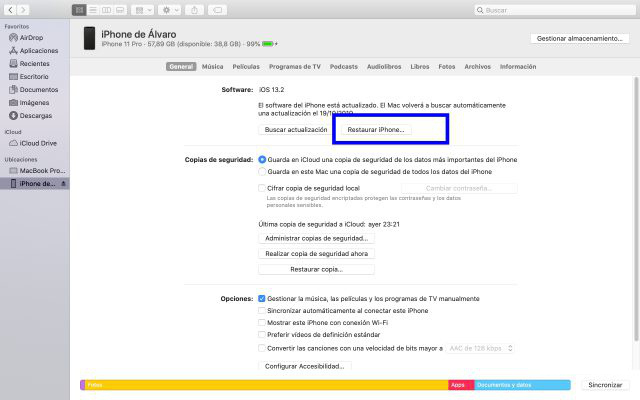The image size is (640, 400).
Task: Open Descargas folder in sidebar
Action: click(35, 115)
